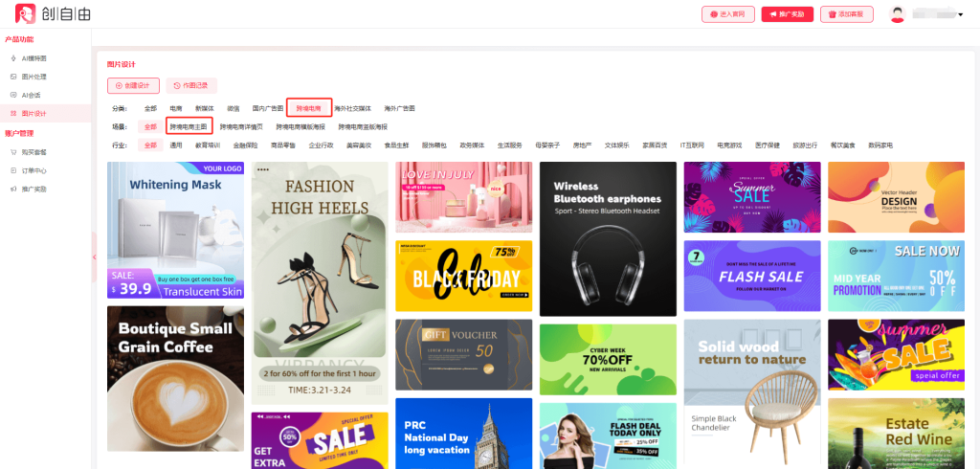This screenshot has height=469, width=980.
Task: Click the user avatar icon
Action: click(x=897, y=14)
